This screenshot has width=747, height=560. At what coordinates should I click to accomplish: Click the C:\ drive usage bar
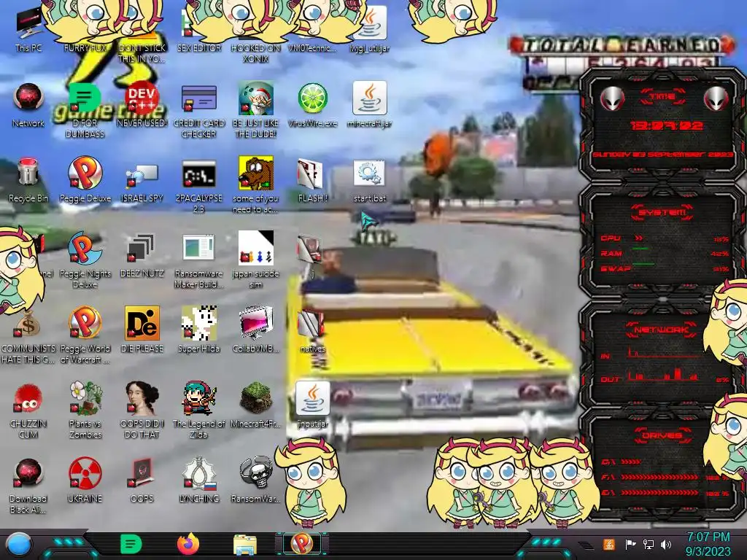631,462
